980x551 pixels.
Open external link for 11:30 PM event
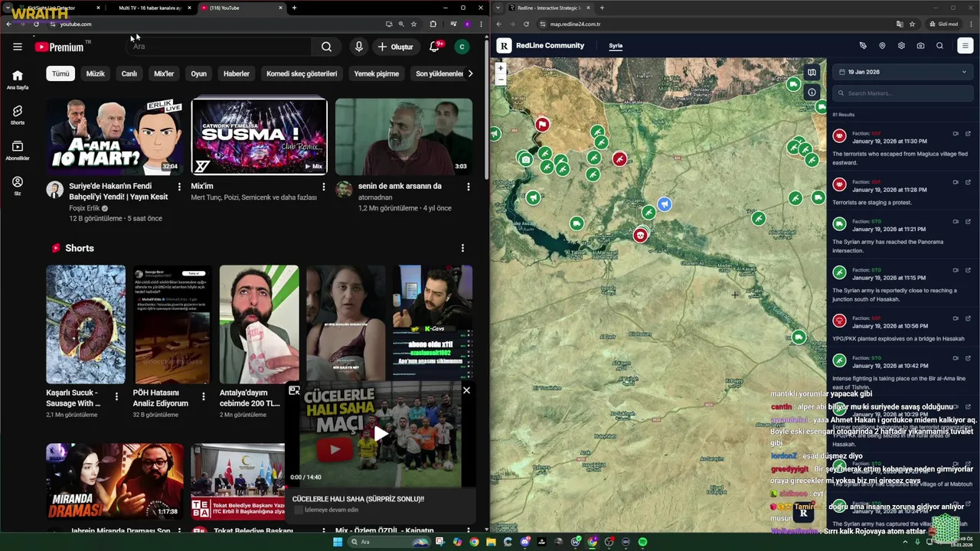pos(968,134)
